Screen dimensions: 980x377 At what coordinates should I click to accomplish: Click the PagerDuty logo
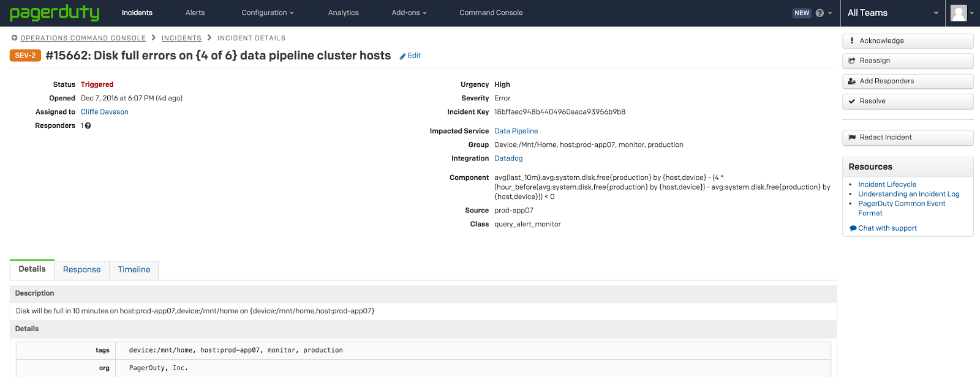[55, 13]
